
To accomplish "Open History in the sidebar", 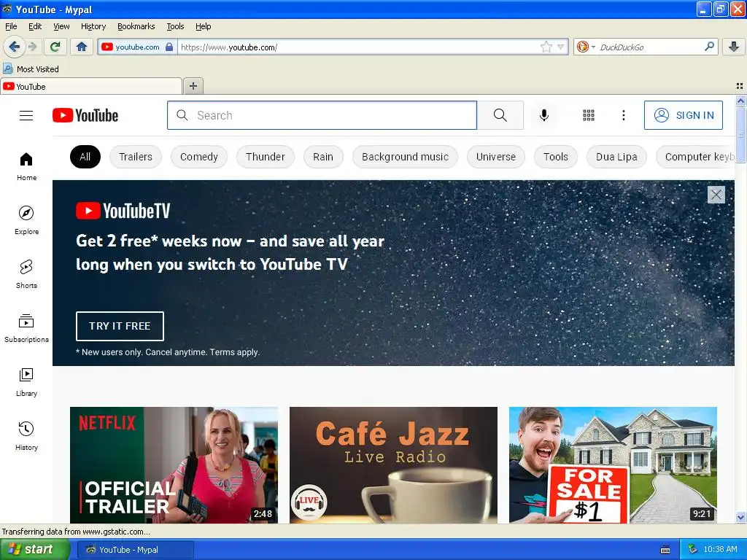I will [x=26, y=436].
